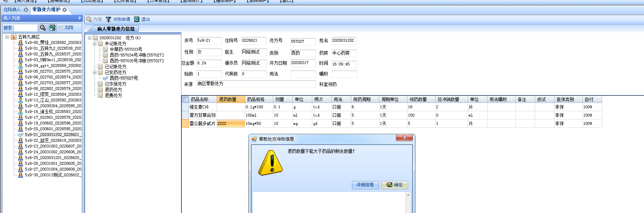Click the 医保类别 column header
This screenshot has width=644, height=213.
[568, 99]
